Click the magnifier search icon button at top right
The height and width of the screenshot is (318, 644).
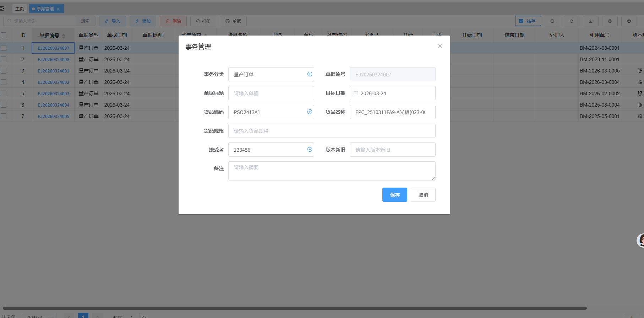552,21
